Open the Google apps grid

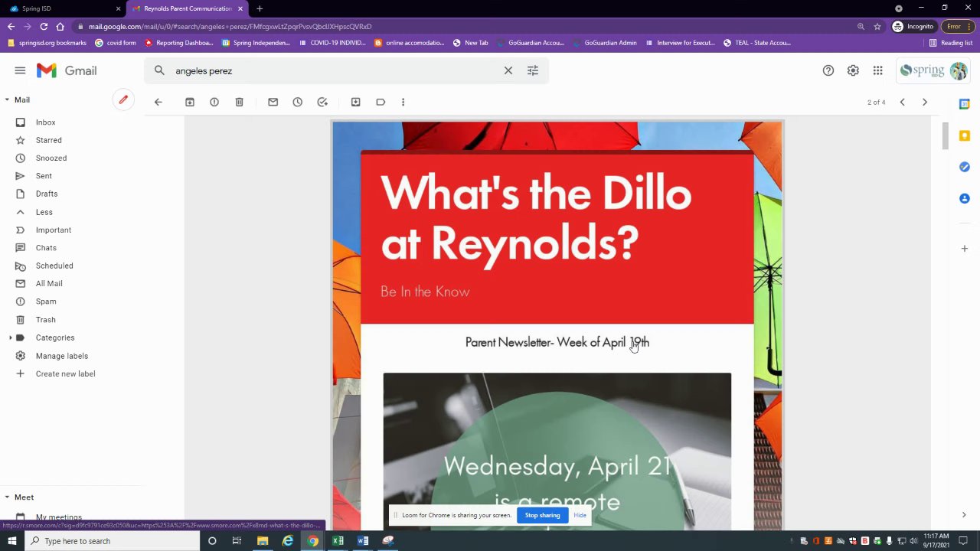[x=878, y=70]
